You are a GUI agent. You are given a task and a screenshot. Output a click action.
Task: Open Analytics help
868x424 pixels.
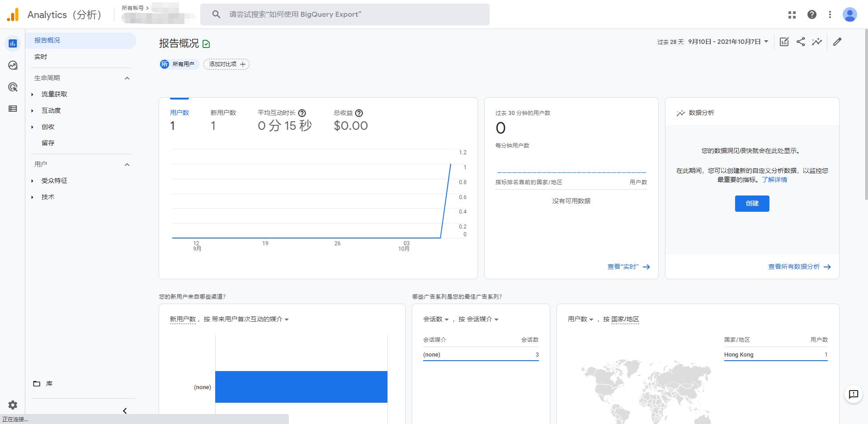pyautogui.click(x=812, y=14)
